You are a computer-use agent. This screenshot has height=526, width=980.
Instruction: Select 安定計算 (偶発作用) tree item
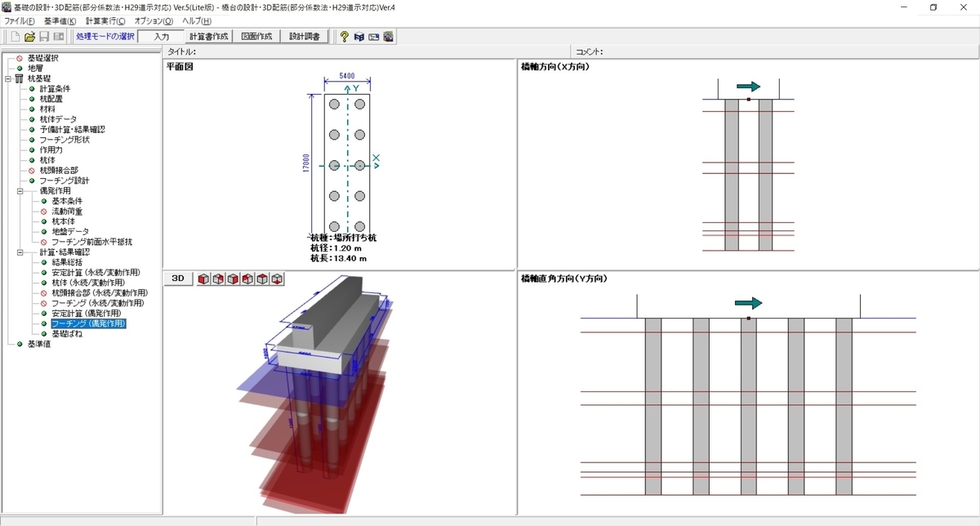tap(87, 314)
